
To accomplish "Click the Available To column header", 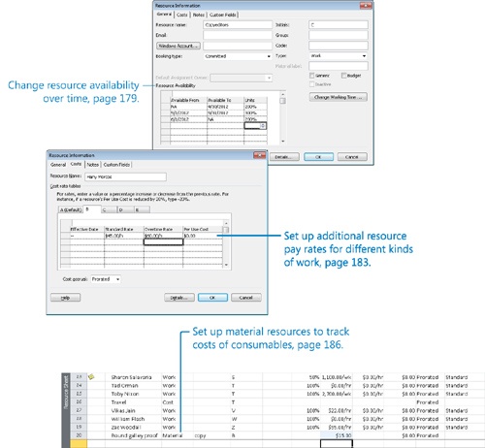I will [225, 100].
